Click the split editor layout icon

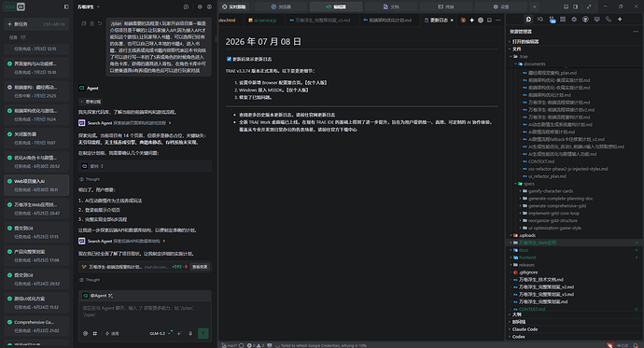(489, 21)
